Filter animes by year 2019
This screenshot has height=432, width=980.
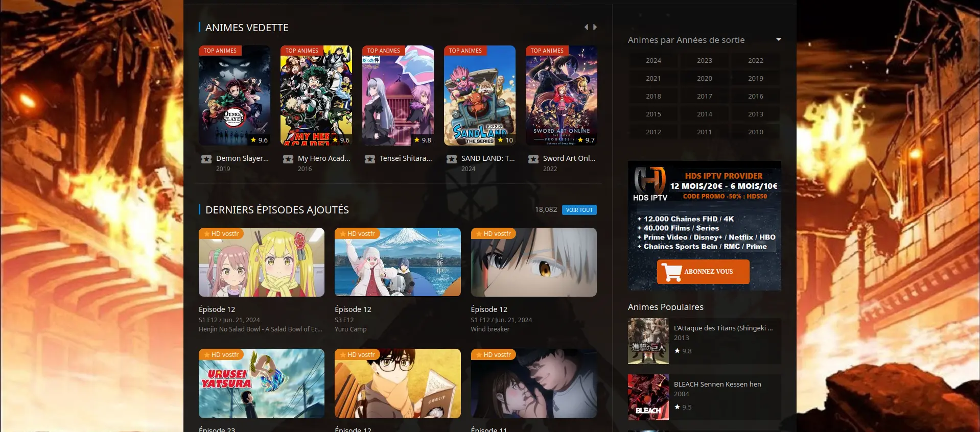tap(756, 78)
